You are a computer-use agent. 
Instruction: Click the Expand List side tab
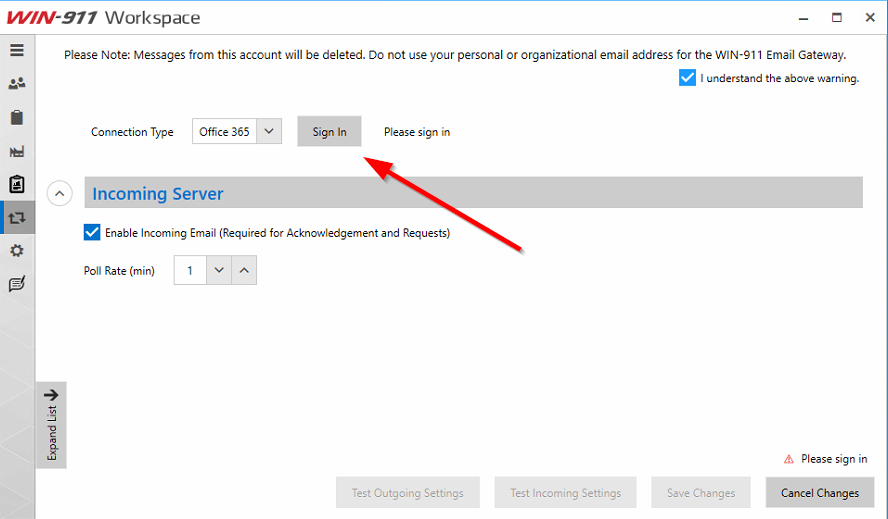click(x=52, y=425)
